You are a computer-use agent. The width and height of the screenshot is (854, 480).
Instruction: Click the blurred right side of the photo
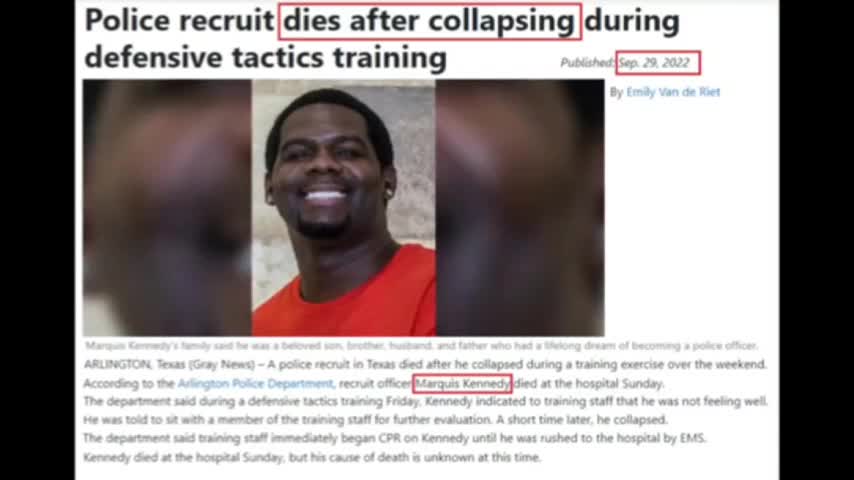(x=520, y=208)
